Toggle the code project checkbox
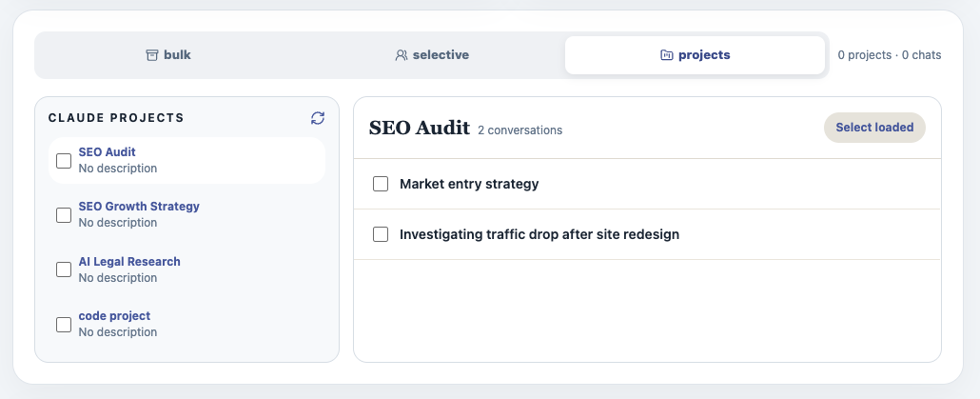 point(64,325)
